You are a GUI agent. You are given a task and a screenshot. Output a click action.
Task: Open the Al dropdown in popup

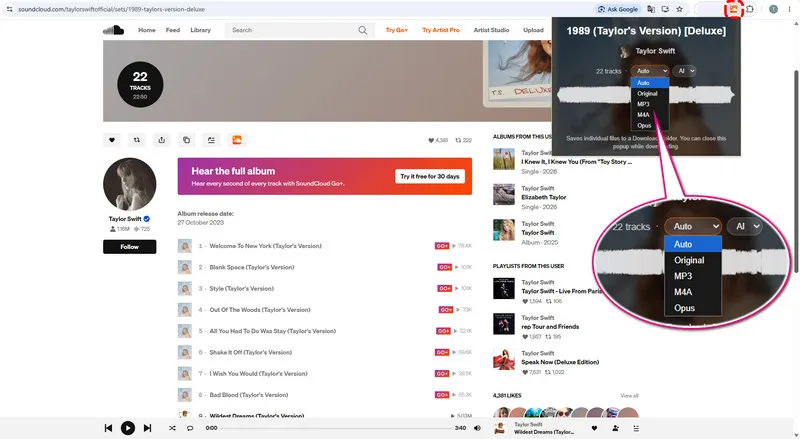click(x=684, y=71)
